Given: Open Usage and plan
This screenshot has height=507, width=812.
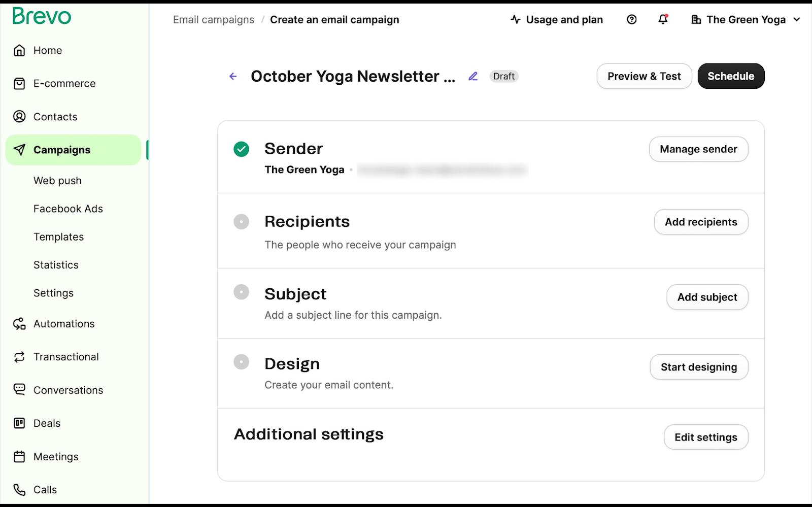Looking at the screenshot, I should pos(556,19).
